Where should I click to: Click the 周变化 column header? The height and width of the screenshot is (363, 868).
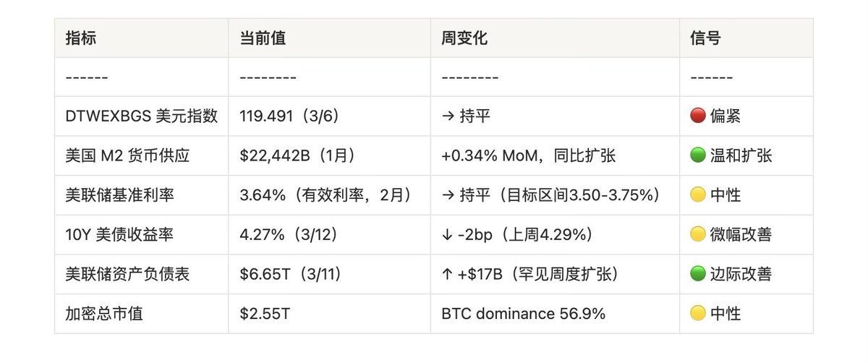coord(464,38)
